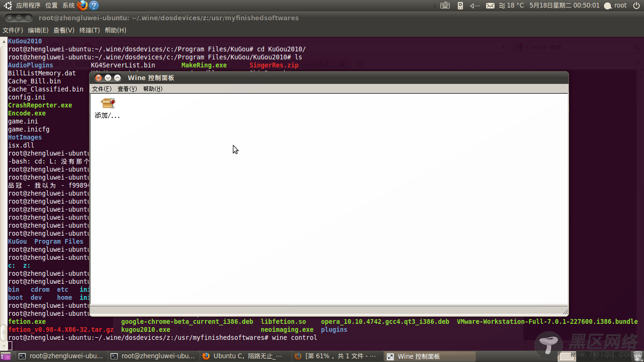Open the mail envelope indicator
644x362 pixels.
[x=490, y=6]
